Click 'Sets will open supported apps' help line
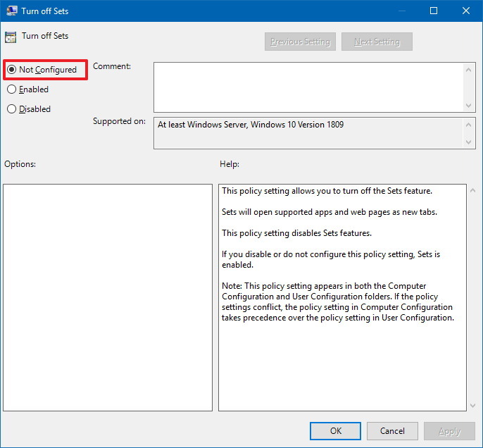Screen dimensions: 483x448 [x=330, y=212]
